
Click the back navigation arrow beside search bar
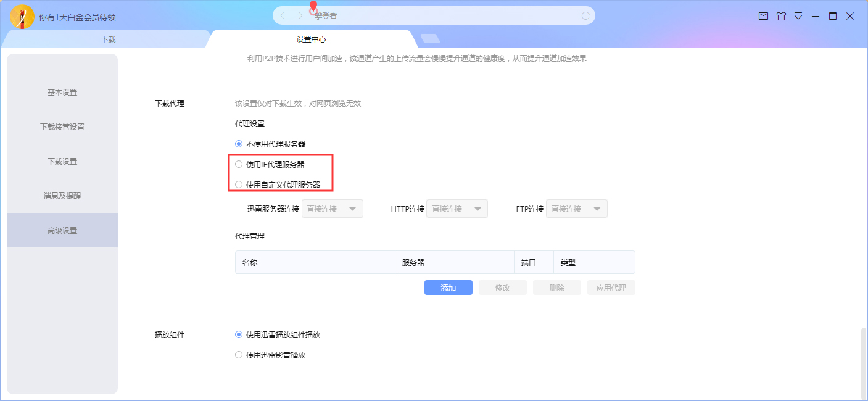click(x=282, y=15)
